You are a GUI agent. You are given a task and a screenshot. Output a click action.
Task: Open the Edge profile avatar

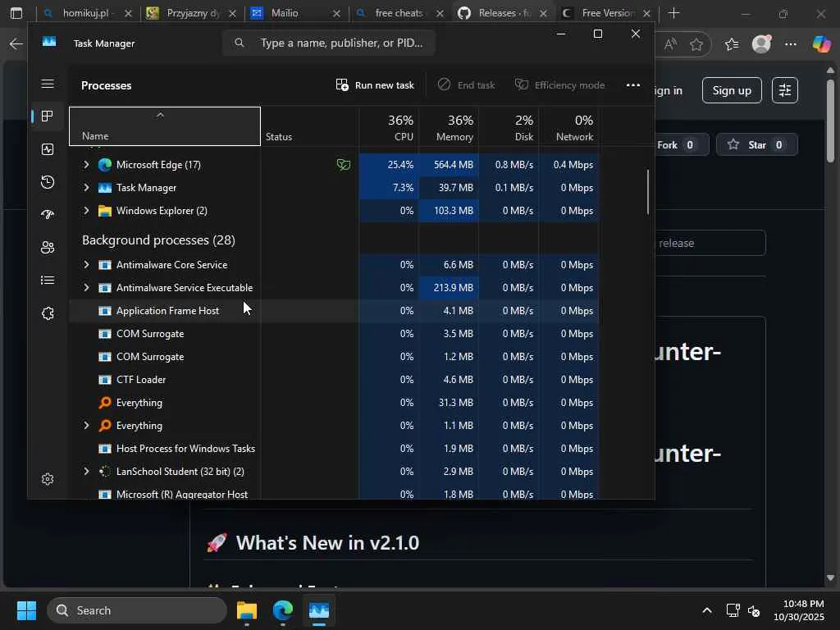(x=761, y=44)
